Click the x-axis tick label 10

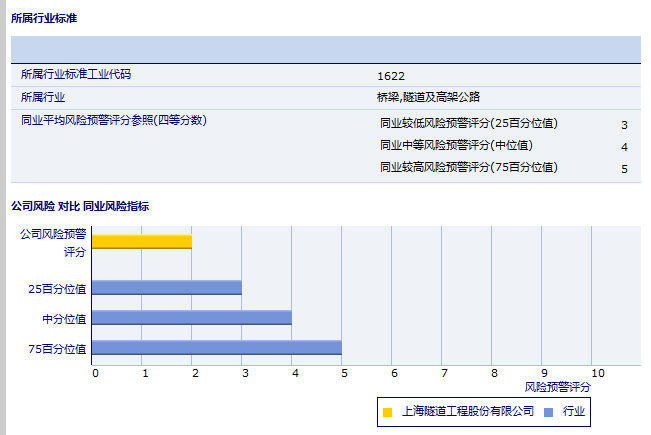[x=597, y=372]
